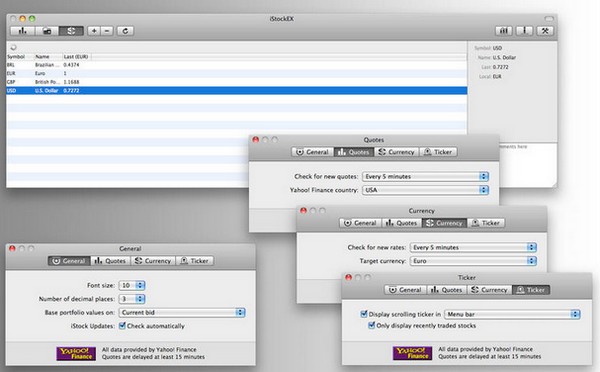Open the Base portfolio values on dropdown
The image size is (600, 372).
tap(182, 312)
